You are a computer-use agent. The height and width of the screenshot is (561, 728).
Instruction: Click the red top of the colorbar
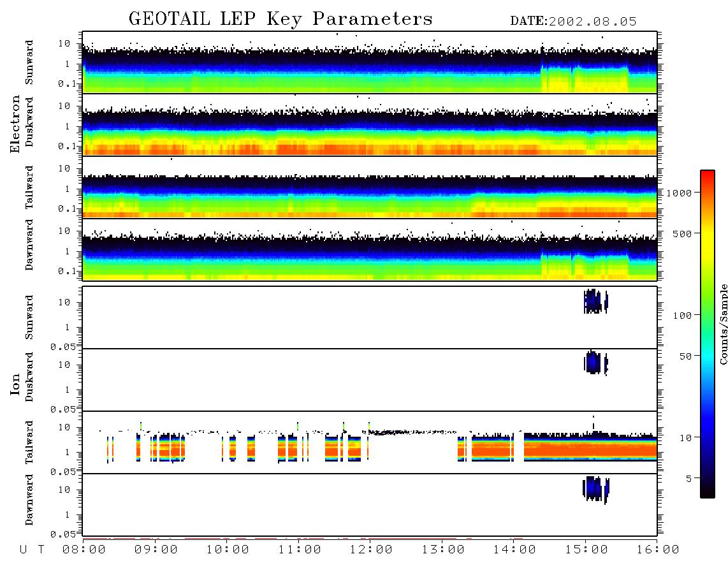pos(708,175)
